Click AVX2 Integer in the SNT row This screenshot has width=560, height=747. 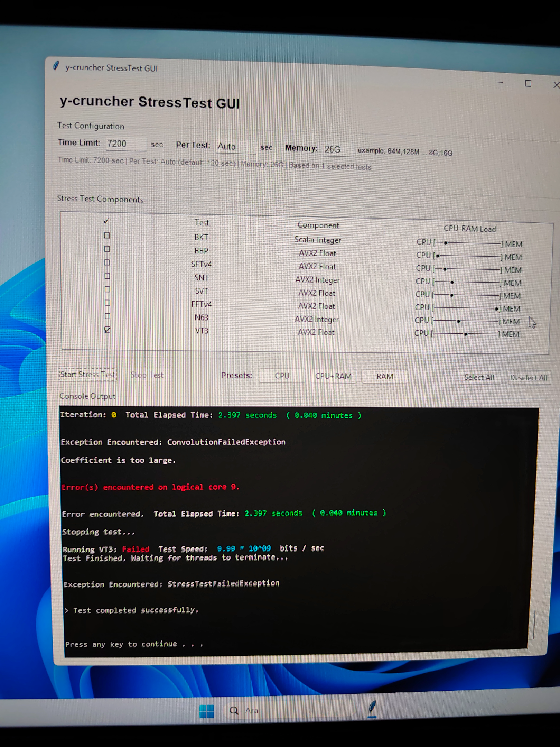click(x=317, y=280)
